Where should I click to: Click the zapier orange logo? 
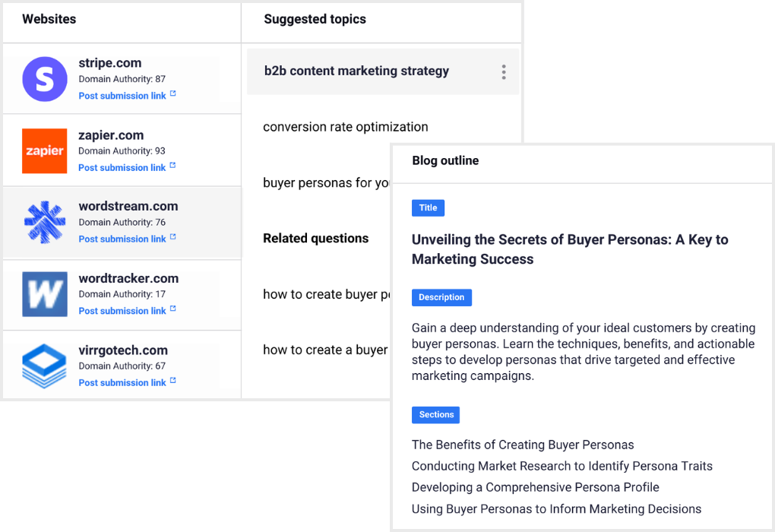(45, 150)
